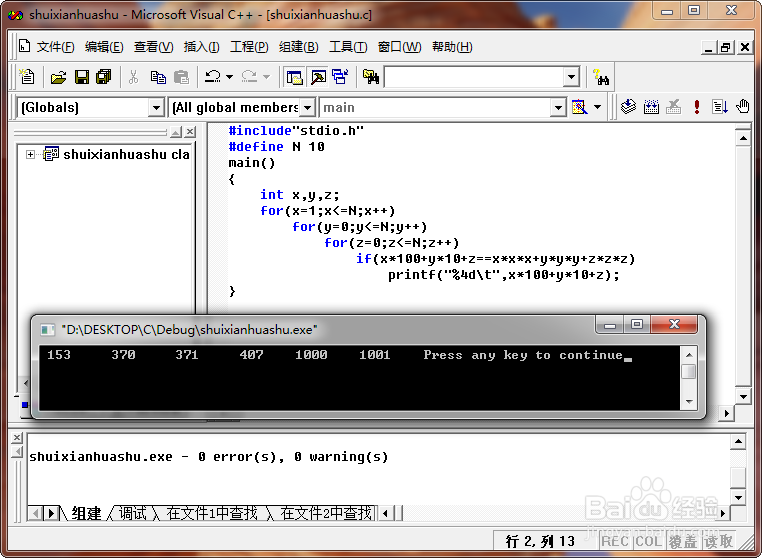Open the Redo history dropdown arrow
Image resolution: width=762 pixels, height=558 pixels.
(266, 77)
